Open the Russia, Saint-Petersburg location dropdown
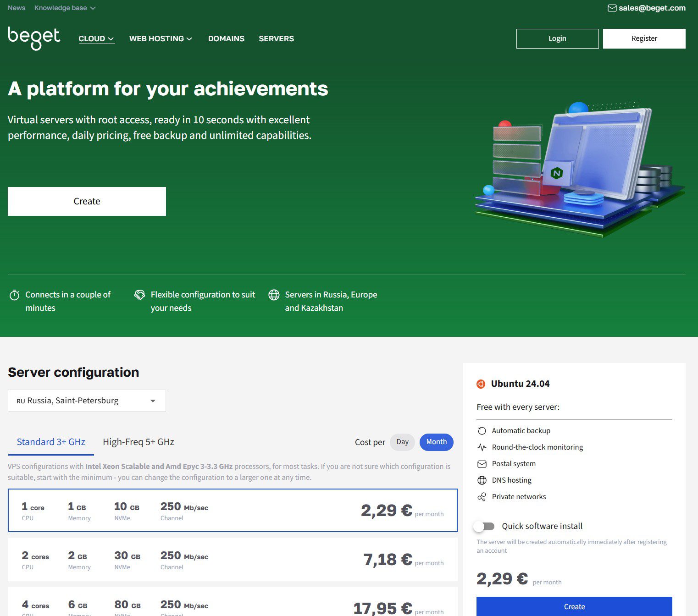The image size is (698, 616). (x=87, y=401)
